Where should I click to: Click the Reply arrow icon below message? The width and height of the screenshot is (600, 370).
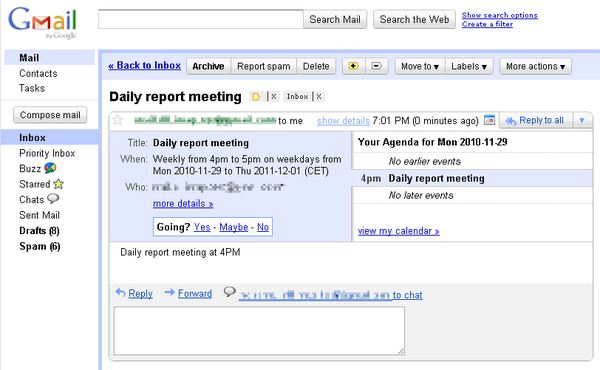coord(120,293)
